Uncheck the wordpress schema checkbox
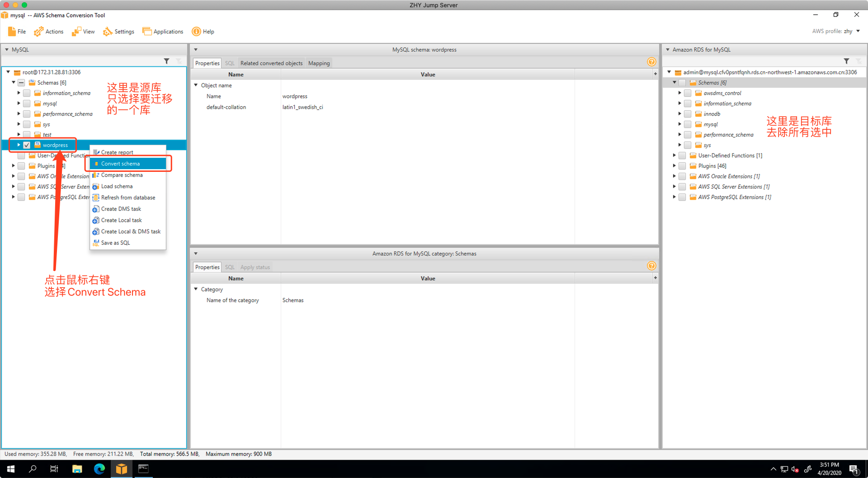Image resolution: width=868 pixels, height=478 pixels. (x=27, y=145)
